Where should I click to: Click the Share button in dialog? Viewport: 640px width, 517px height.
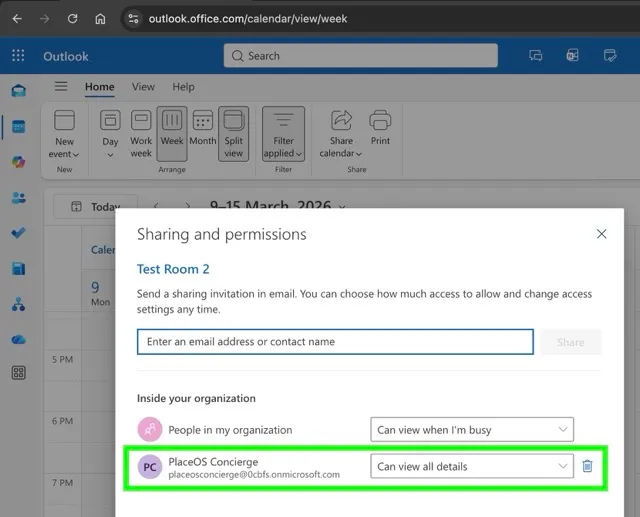coord(571,342)
